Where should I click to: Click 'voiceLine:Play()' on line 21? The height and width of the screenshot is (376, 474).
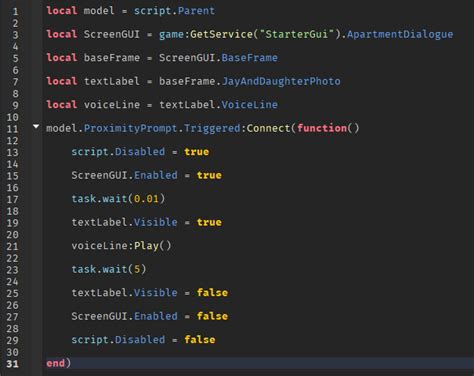click(x=121, y=246)
